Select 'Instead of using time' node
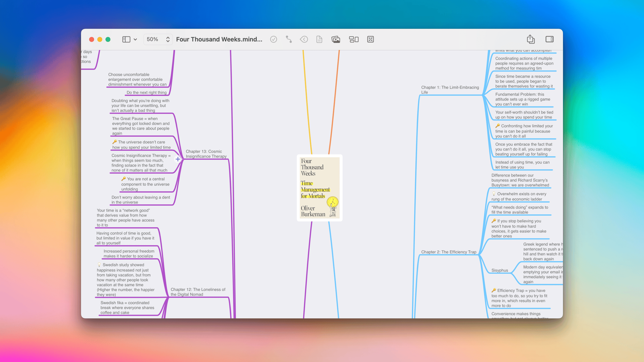The width and height of the screenshot is (644, 362). point(522,164)
